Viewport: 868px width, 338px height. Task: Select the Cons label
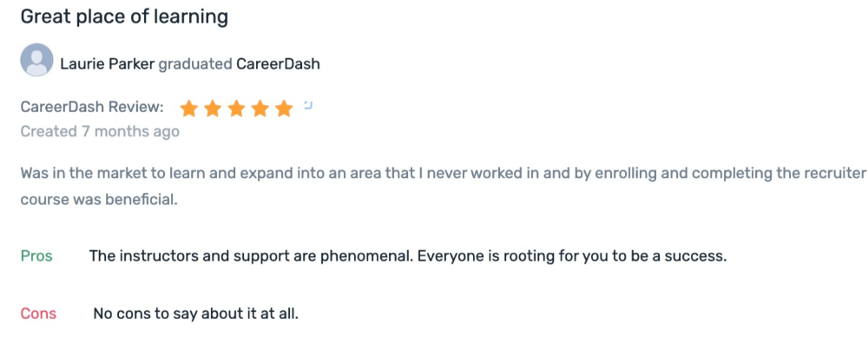click(38, 315)
